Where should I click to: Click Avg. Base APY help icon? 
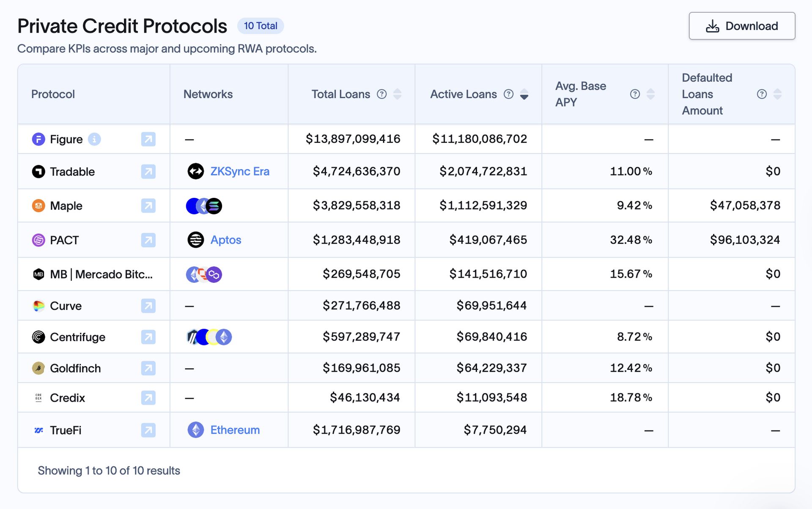[x=634, y=94]
